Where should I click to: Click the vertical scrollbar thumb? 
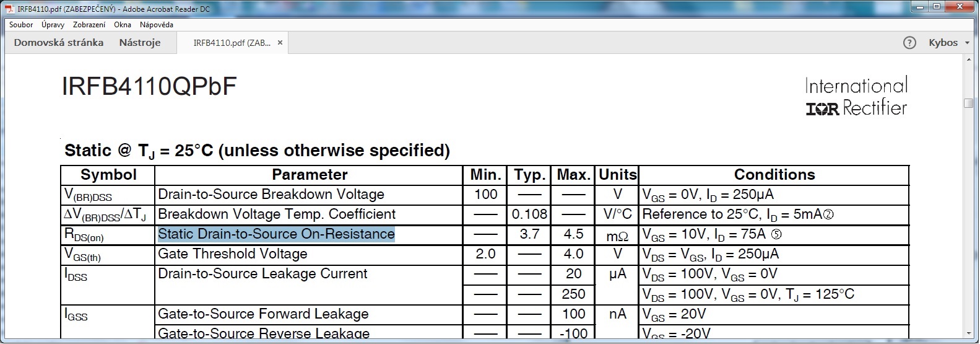point(969,103)
